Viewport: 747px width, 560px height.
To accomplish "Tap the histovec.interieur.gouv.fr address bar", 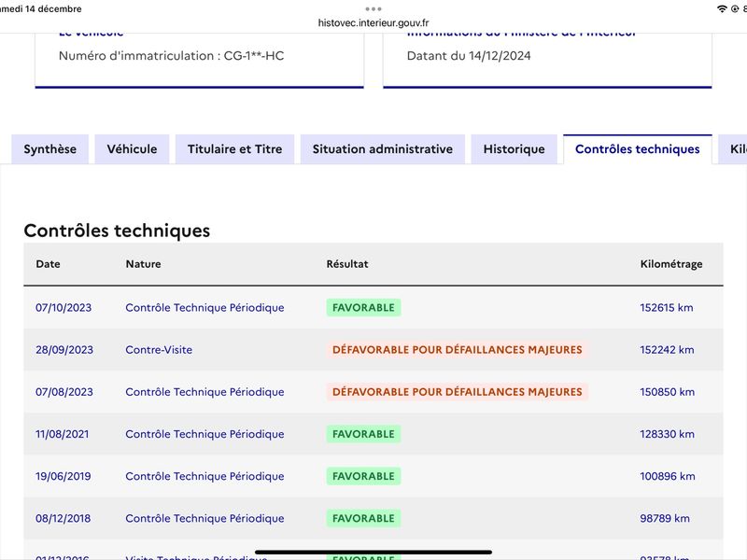I will [373, 22].
